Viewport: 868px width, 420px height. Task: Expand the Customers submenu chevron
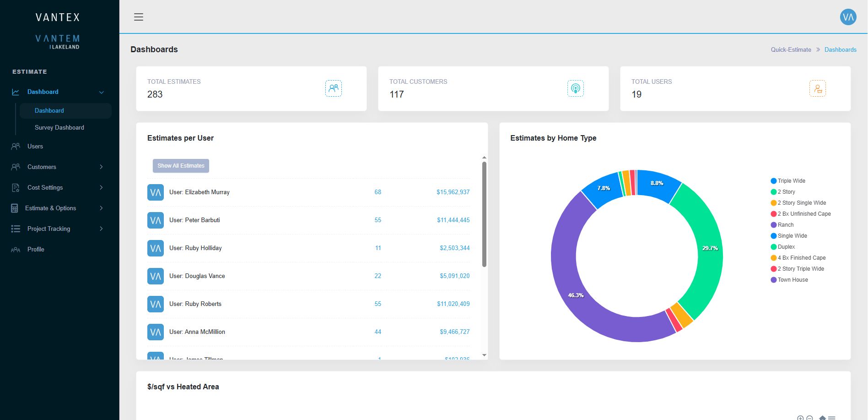pyautogui.click(x=102, y=167)
